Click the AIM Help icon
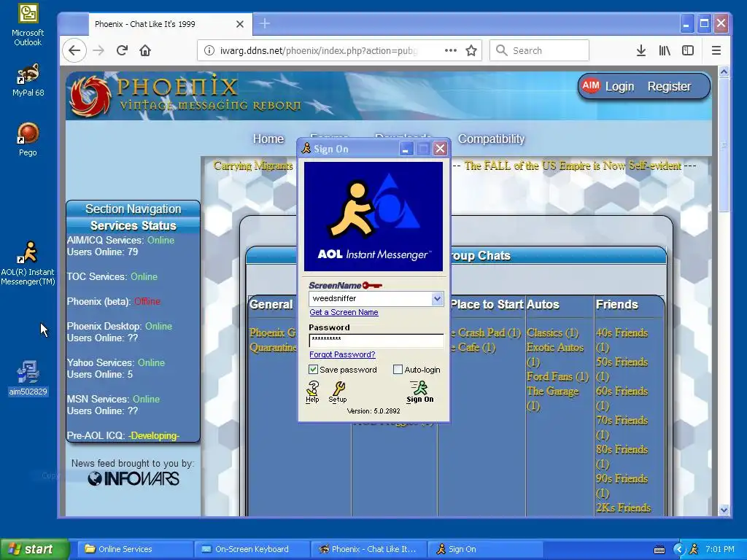Viewport: 747px width, 560px height. (312, 392)
